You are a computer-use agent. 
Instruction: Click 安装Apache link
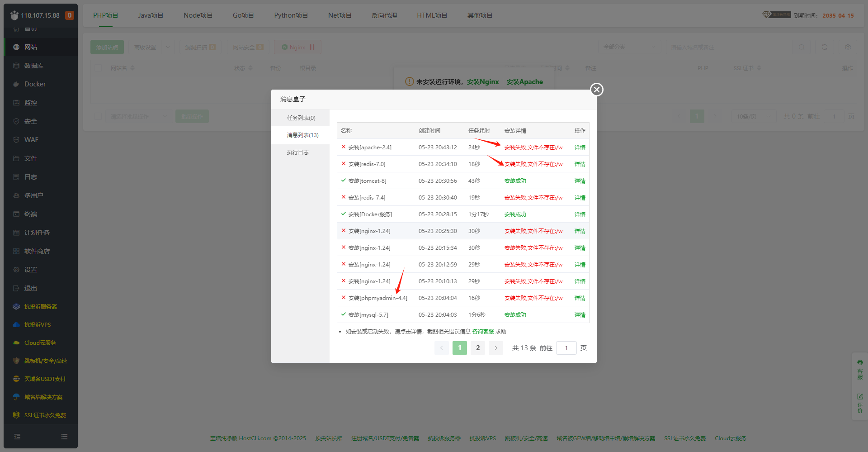click(524, 82)
